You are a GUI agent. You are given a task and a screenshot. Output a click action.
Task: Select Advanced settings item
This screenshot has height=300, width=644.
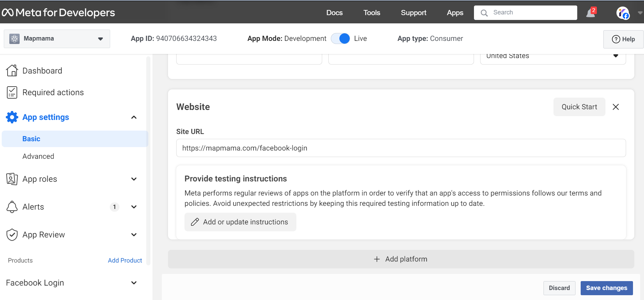[38, 156]
